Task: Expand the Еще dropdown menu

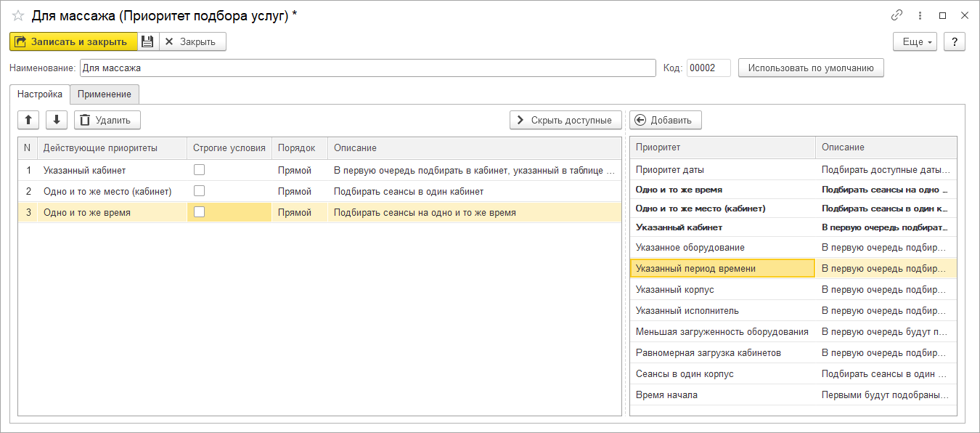Action: pyautogui.click(x=918, y=41)
